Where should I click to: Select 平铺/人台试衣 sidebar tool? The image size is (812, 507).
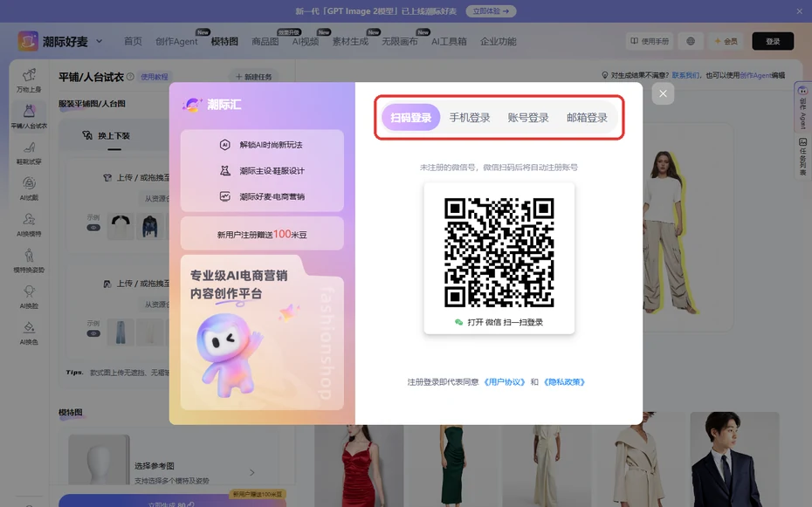pyautogui.click(x=29, y=116)
